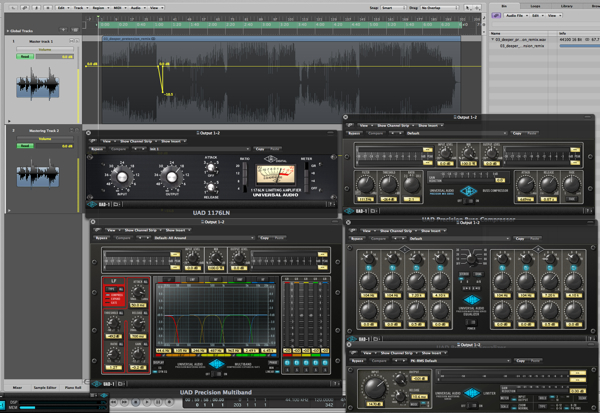Toggle Read automation on Master track 1
This screenshot has height=413, width=600.
pos(25,57)
